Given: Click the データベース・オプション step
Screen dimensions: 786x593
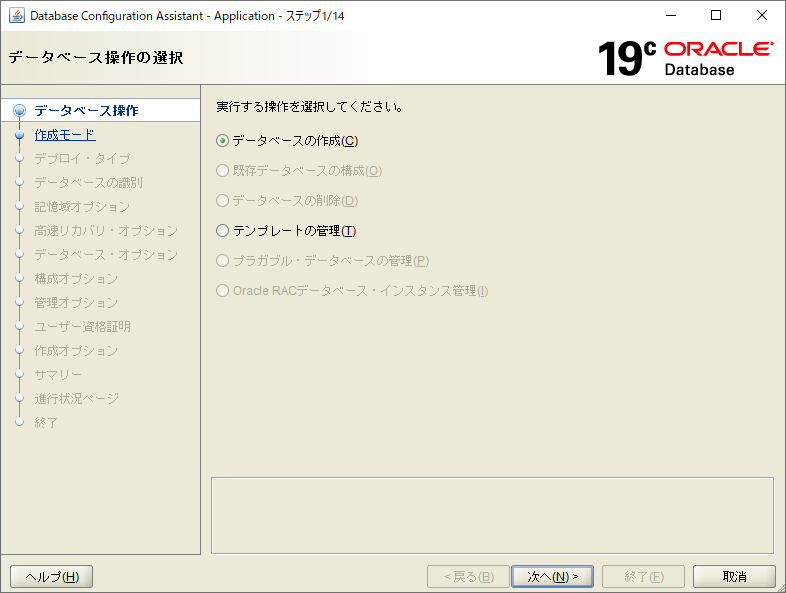Looking at the screenshot, I should click(x=106, y=255).
